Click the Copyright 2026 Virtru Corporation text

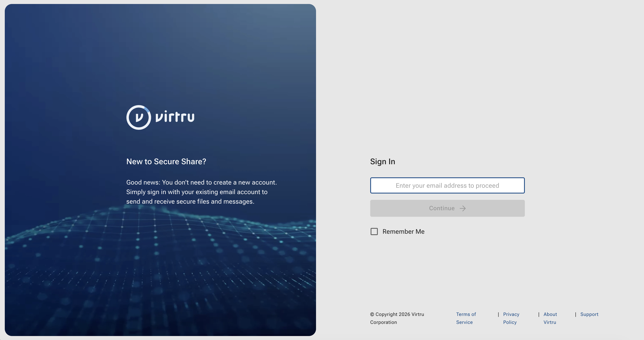(397, 318)
